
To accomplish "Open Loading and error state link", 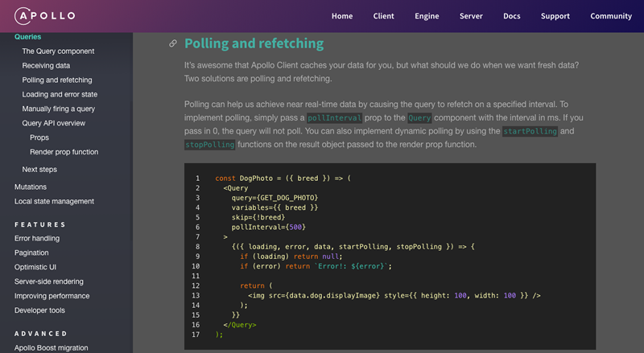I will tap(60, 94).
